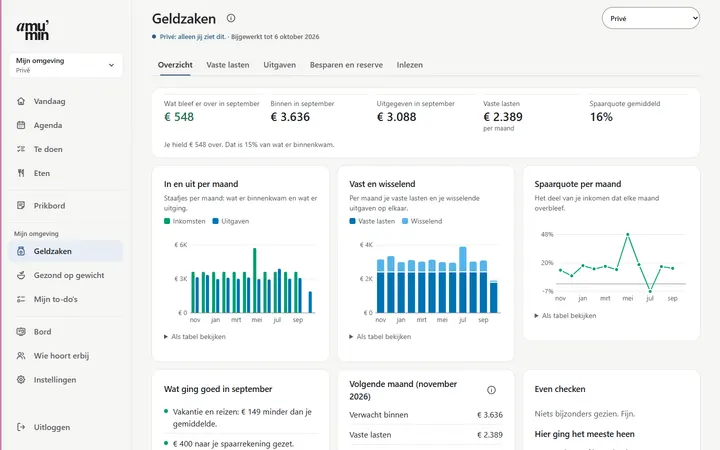Click the Instellingen gear icon
Screen dimensions: 720x450
[x=21, y=379]
